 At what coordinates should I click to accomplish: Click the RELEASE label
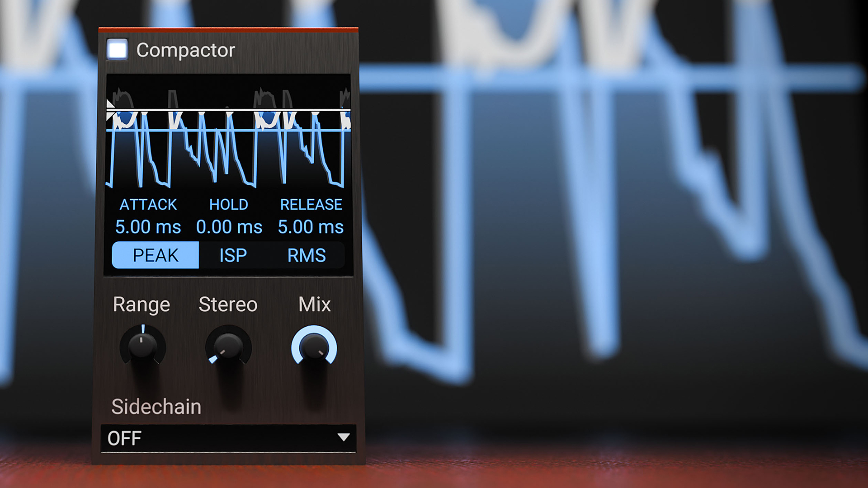(x=311, y=205)
